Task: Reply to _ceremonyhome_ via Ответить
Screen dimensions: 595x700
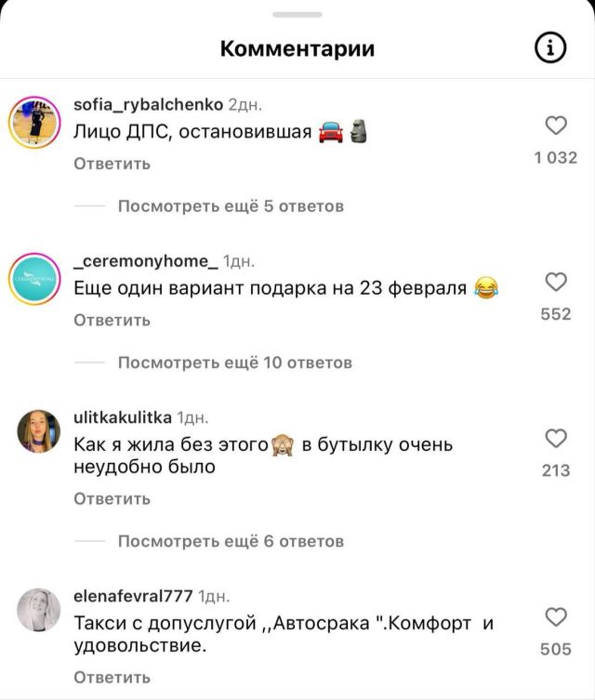Action: click(112, 320)
